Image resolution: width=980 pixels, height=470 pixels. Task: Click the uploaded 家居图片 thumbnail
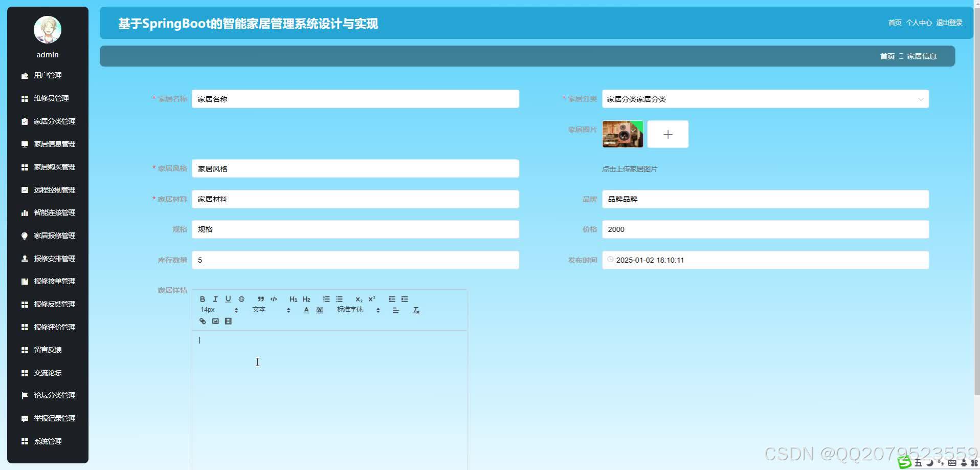[x=623, y=134]
